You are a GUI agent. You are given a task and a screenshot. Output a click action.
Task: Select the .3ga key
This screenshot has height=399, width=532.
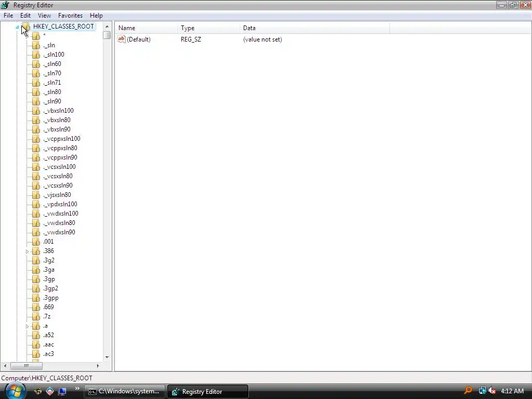[48, 270]
